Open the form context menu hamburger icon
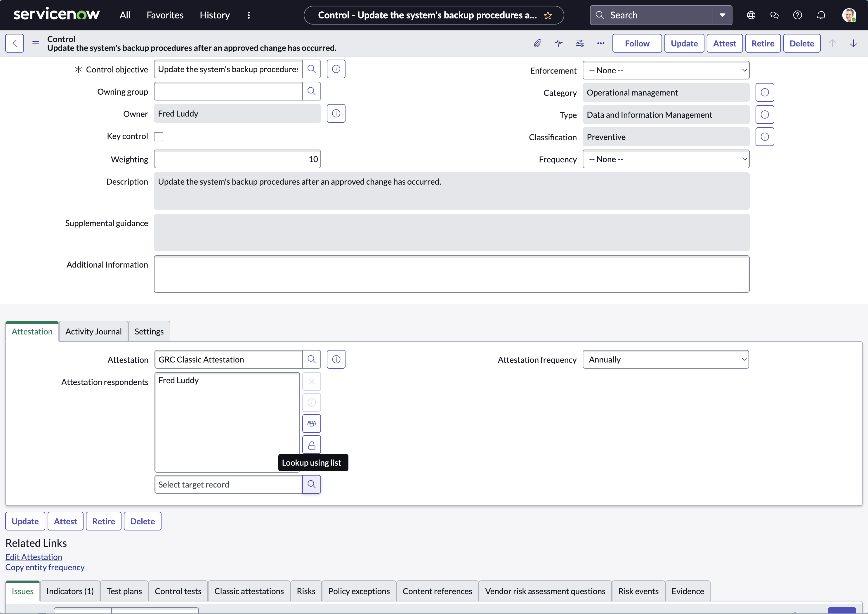Viewport: 868px width, 614px height. 36,44
